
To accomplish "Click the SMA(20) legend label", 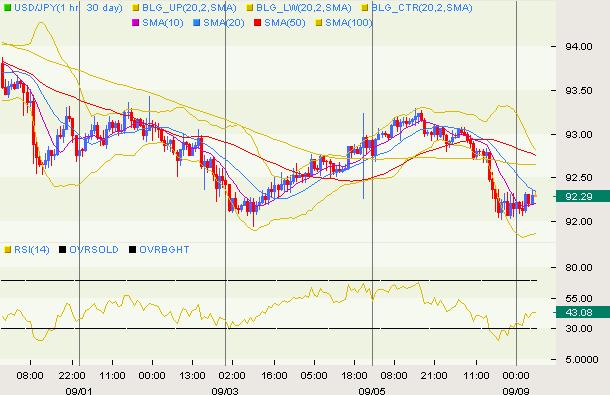I will (x=224, y=23).
